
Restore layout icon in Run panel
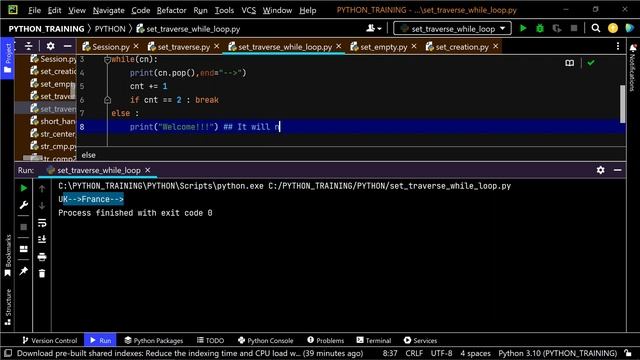click(24, 249)
